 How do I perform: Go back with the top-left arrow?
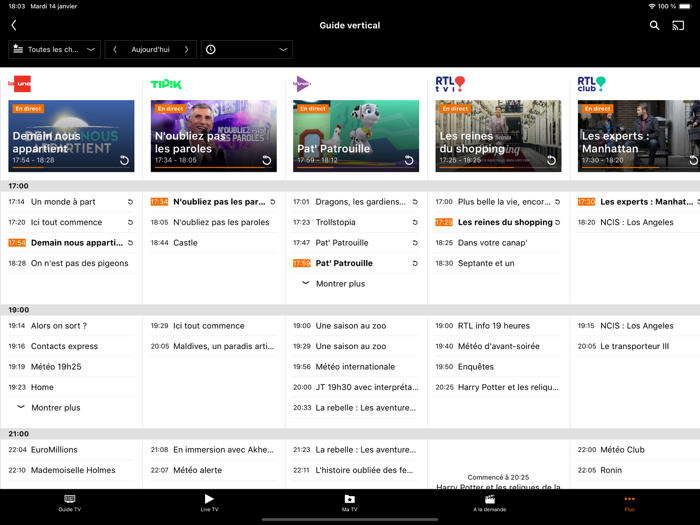coord(14,25)
